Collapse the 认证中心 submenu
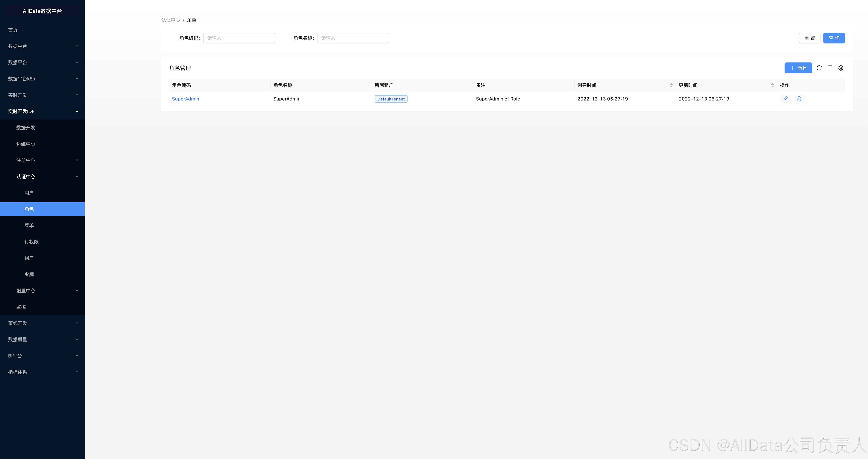The height and width of the screenshot is (459, 868). coord(46,176)
